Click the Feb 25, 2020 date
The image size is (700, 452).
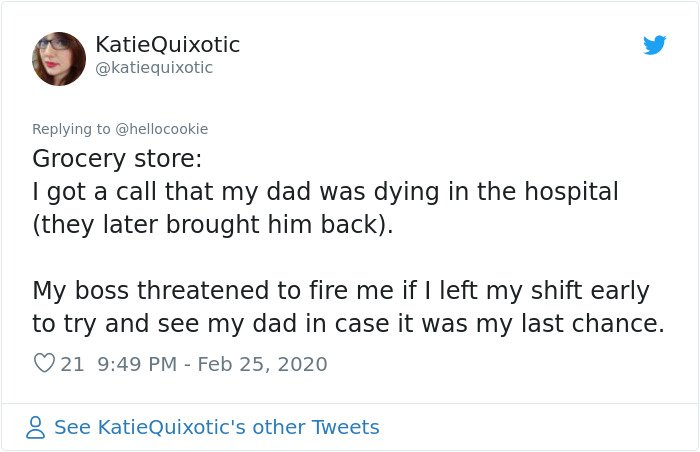coord(262,364)
